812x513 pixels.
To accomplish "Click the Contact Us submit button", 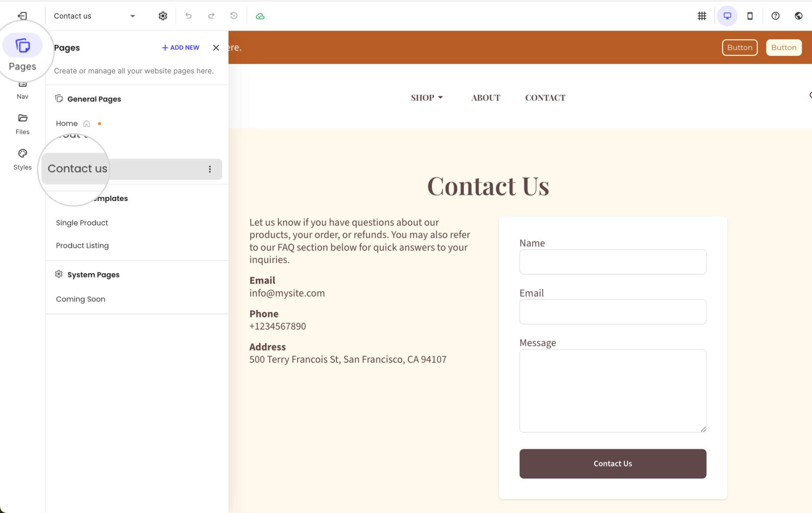I will 613,464.
